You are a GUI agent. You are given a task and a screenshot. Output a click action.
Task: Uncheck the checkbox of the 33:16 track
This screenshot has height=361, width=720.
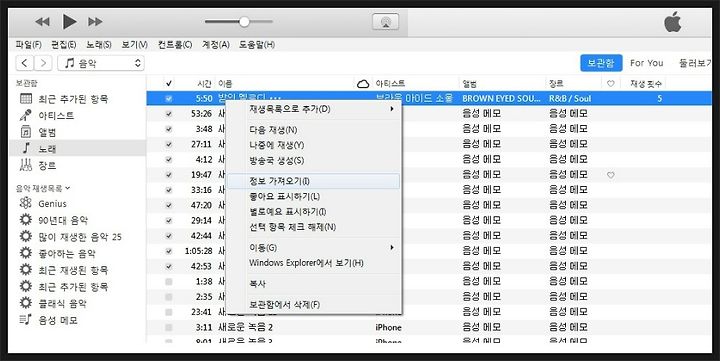point(169,190)
